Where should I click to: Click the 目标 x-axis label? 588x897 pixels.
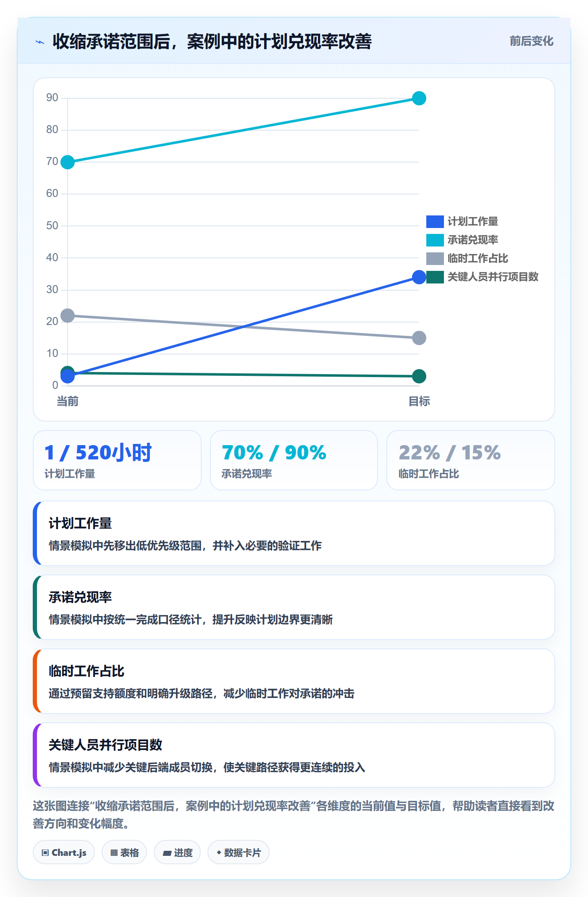tap(419, 401)
